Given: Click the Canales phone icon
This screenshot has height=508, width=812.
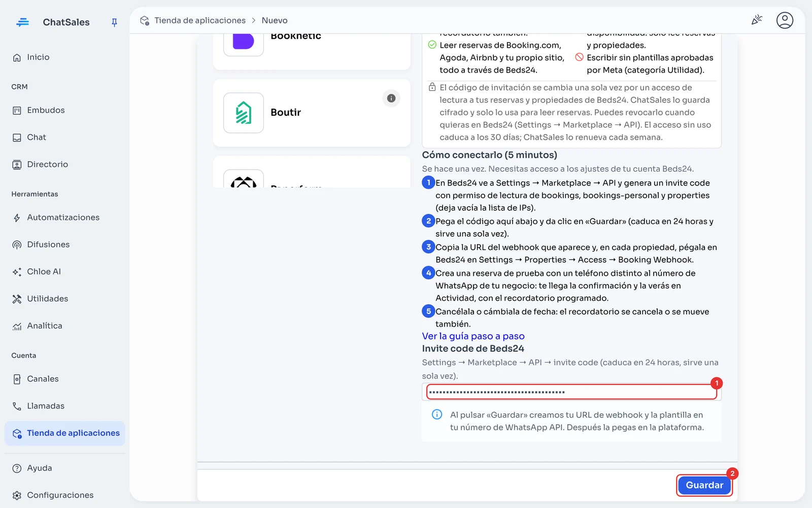Looking at the screenshot, I should (17, 379).
